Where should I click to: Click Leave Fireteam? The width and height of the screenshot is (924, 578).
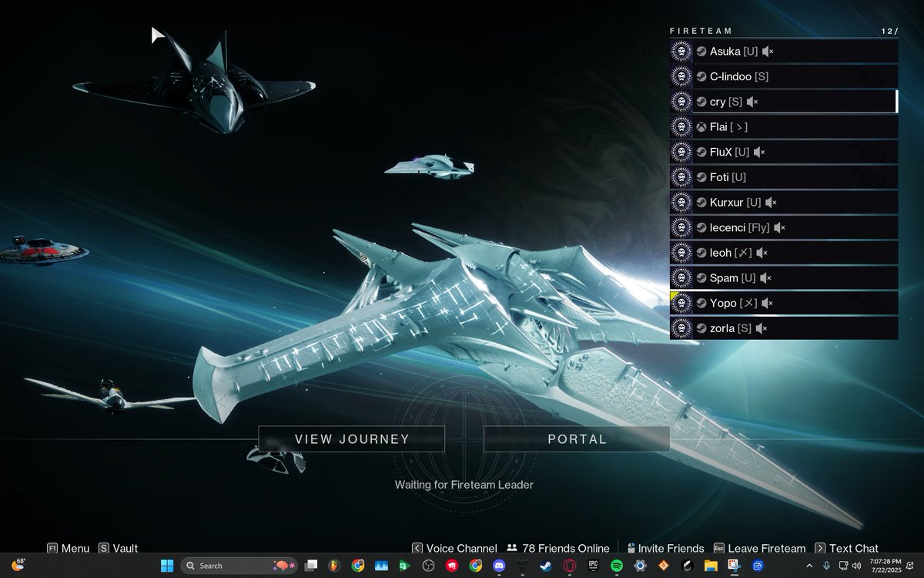coord(759,548)
